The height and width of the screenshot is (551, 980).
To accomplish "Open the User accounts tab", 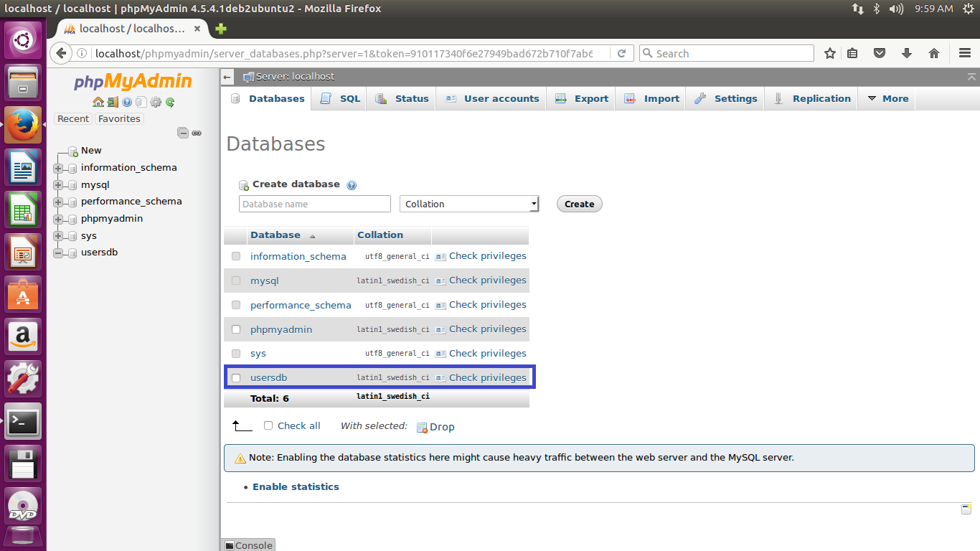I will (491, 98).
